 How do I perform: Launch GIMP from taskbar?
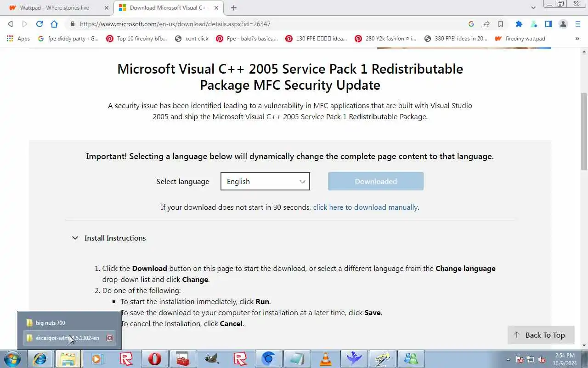click(x=212, y=359)
